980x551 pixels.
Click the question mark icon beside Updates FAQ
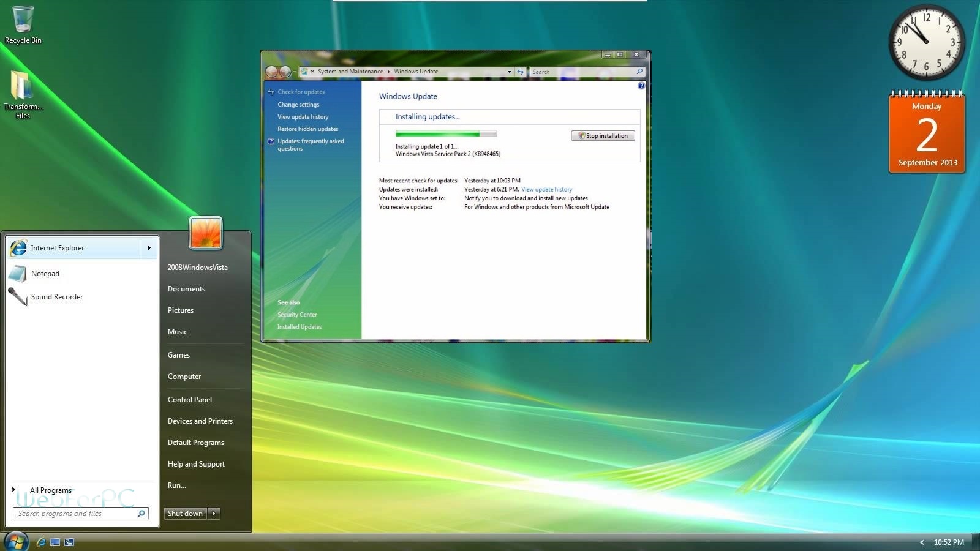(271, 141)
